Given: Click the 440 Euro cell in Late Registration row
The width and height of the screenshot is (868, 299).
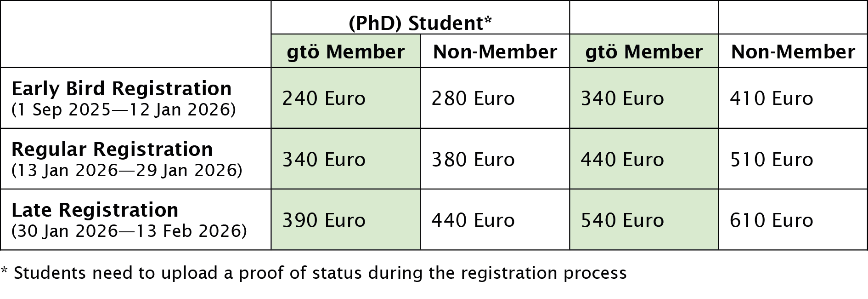Looking at the screenshot, I should click(473, 220).
